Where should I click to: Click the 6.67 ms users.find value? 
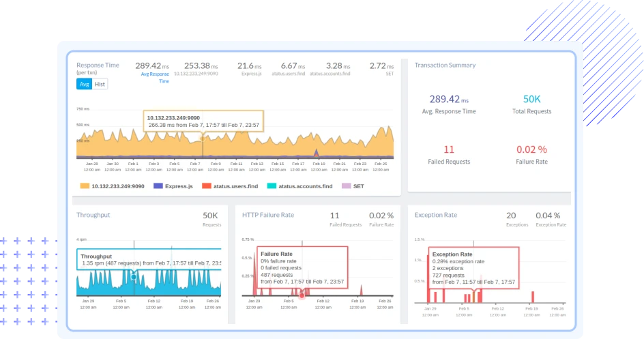pyautogui.click(x=293, y=65)
